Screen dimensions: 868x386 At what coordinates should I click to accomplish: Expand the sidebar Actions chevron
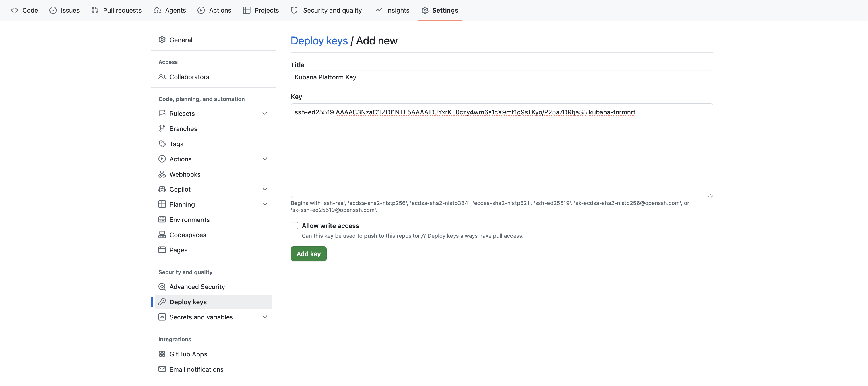[265, 159]
